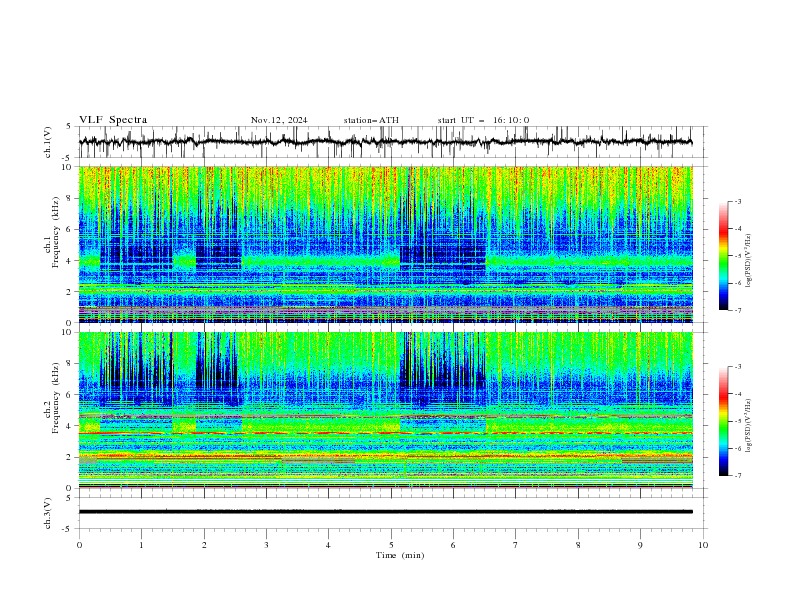Click ch.2 frequency axis tick "8"
This screenshot has width=792, height=612.
71,364
